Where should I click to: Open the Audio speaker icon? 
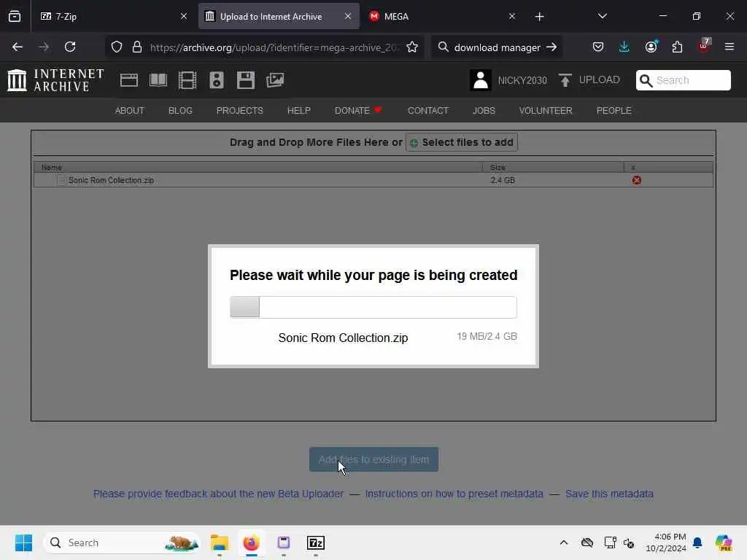click(x=216, y=80)
